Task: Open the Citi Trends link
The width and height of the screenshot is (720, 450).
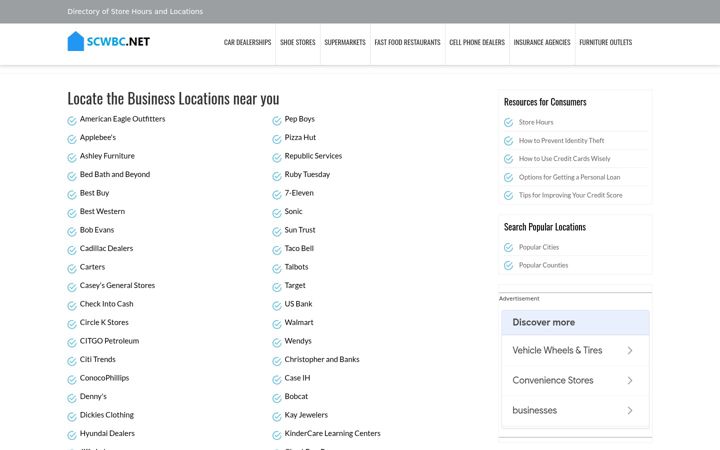Action: coord(98,360)
